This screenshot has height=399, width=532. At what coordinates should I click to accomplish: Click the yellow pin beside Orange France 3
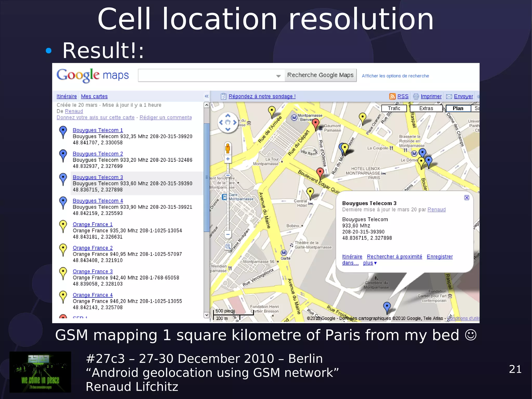click(63, 273)
